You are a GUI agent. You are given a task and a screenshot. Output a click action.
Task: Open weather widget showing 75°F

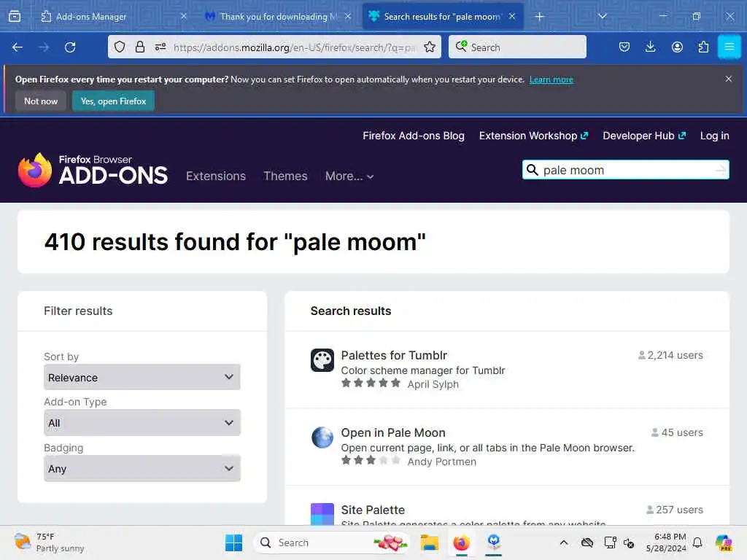pos(49,542)
